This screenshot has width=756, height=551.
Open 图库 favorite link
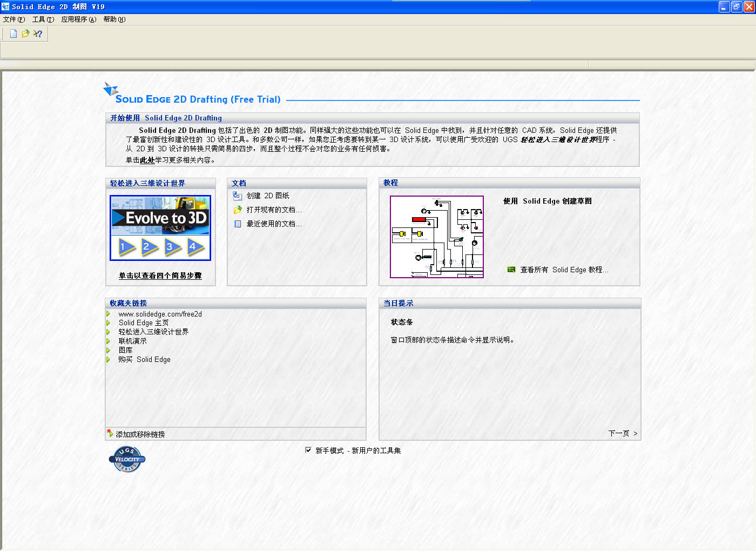(x=126, y=351)
